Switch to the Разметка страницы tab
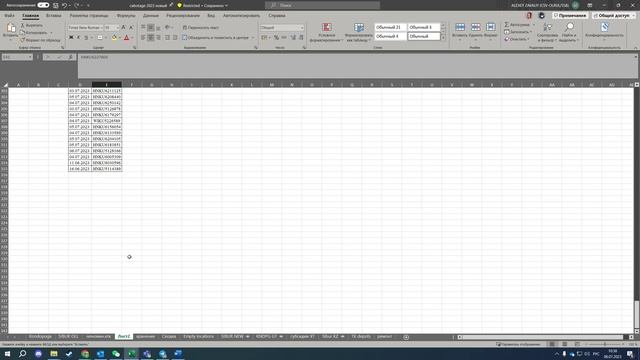640x360 pixels. 89,16
